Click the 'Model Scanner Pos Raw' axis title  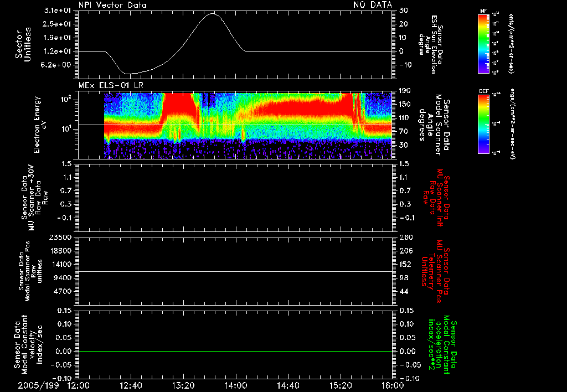30,271
